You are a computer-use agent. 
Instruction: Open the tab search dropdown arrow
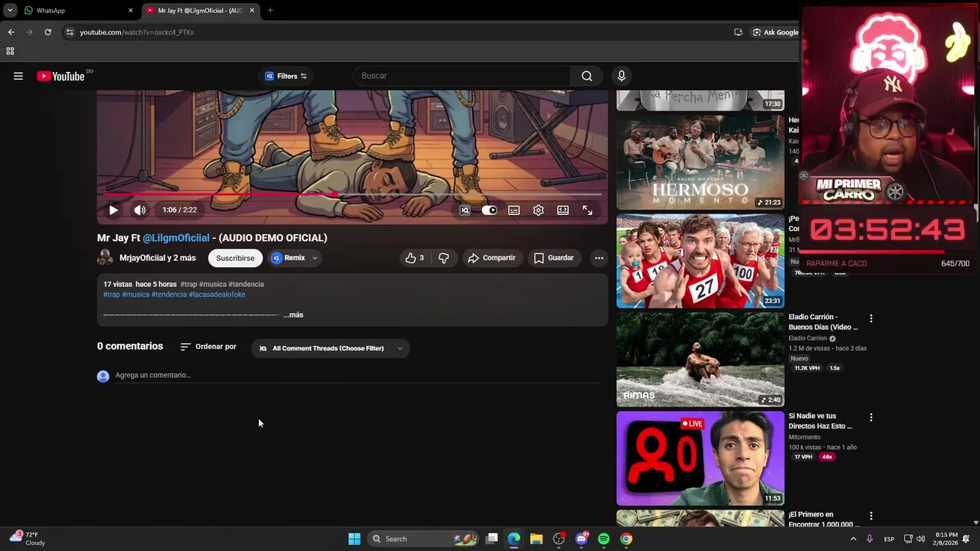pyautogui.click(x=10, y=11)
